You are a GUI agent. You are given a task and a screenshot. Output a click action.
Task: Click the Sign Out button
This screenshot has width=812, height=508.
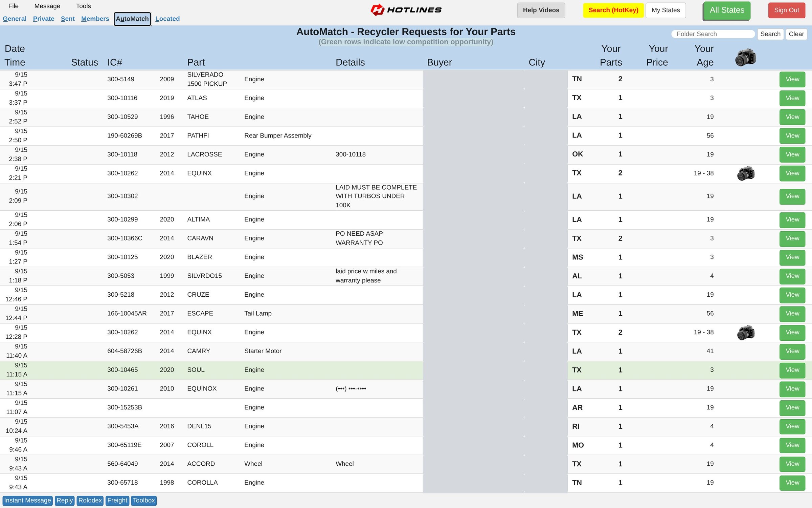(787, 10)
